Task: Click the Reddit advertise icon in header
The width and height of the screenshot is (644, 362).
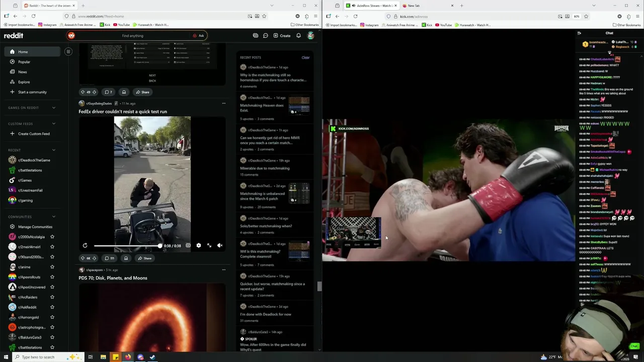Action: 256,36
